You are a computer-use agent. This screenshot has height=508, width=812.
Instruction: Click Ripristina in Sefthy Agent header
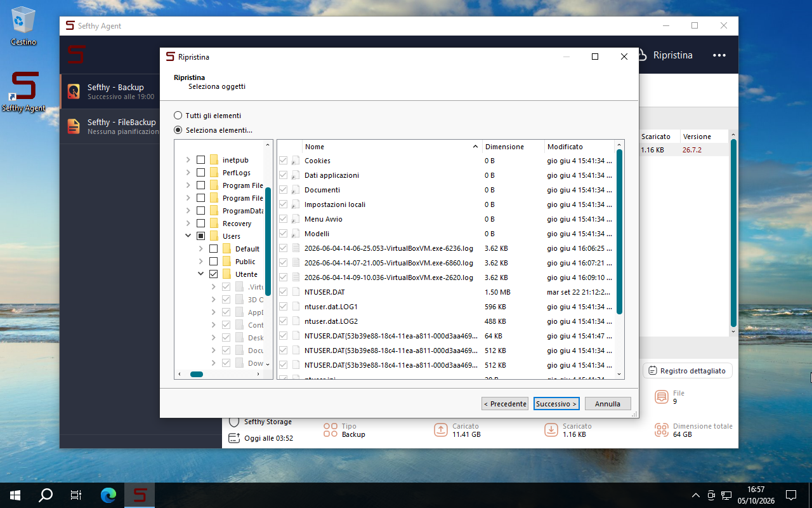tap(664, 55)
